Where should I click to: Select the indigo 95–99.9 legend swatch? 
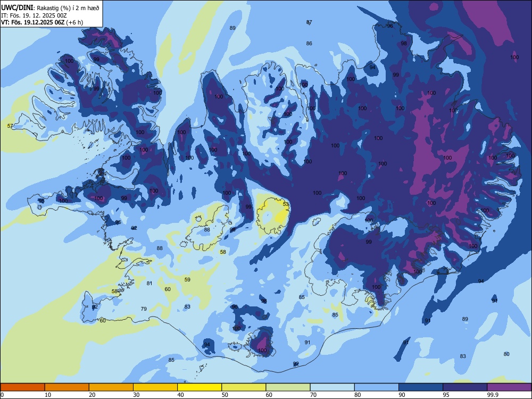(465, 387)
